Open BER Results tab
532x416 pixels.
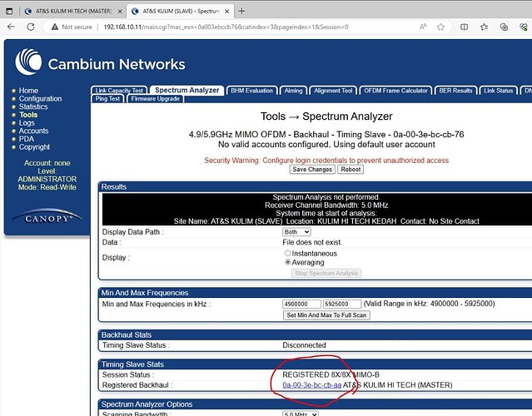[x=455, y=91]
